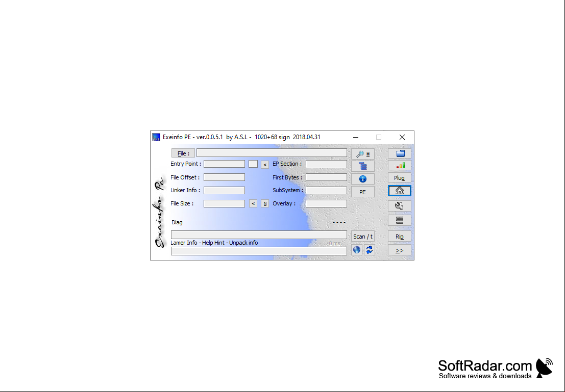The width and height of the screenshot is (565, 392).
Task: Click the detection result field below Diag
Action: coord(259,235)
